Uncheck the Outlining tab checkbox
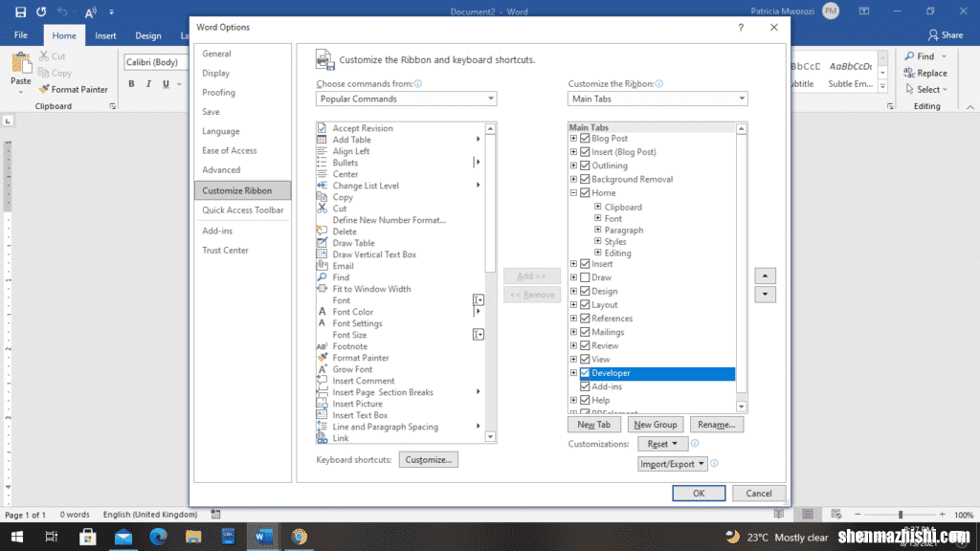The image size is (980, 551). (x=585, y=165)
